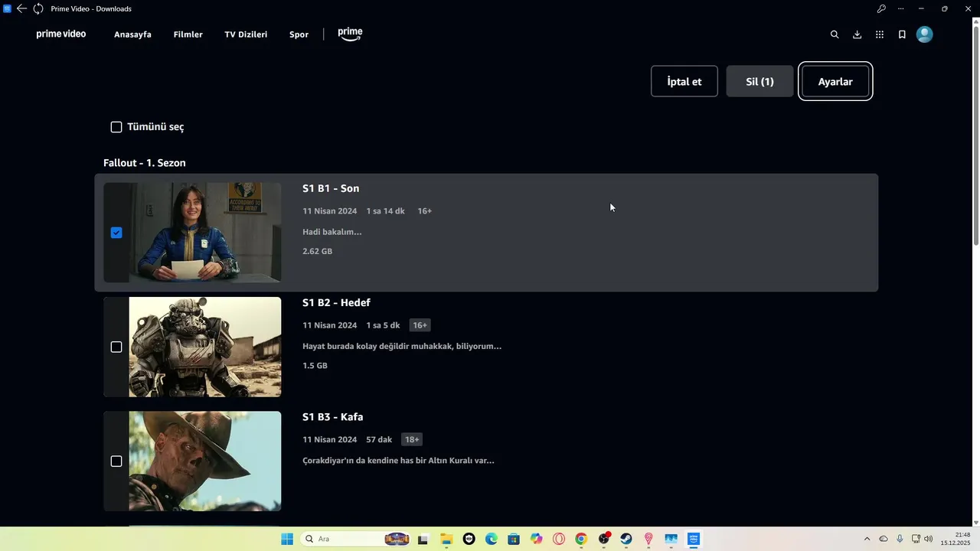This screenshot has width=980, height=551.
Task: Open File Explorer from the taskbar
Action: [446, 539]
